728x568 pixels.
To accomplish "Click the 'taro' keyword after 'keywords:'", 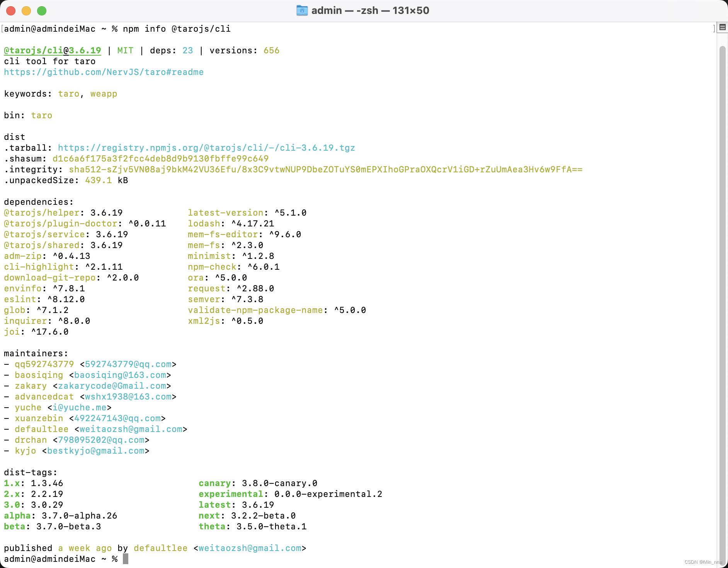I will coord(69,94).
